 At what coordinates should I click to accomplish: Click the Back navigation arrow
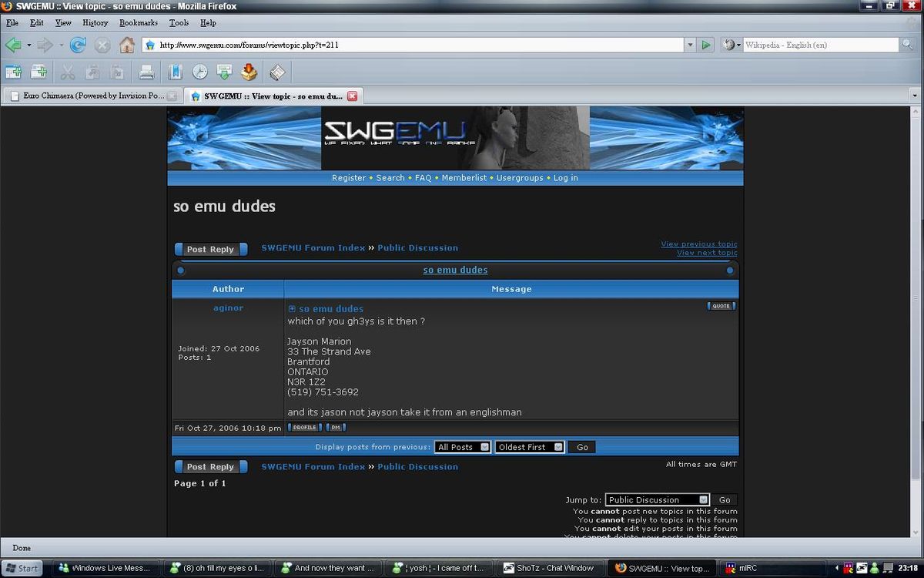(x=13, y=45)
